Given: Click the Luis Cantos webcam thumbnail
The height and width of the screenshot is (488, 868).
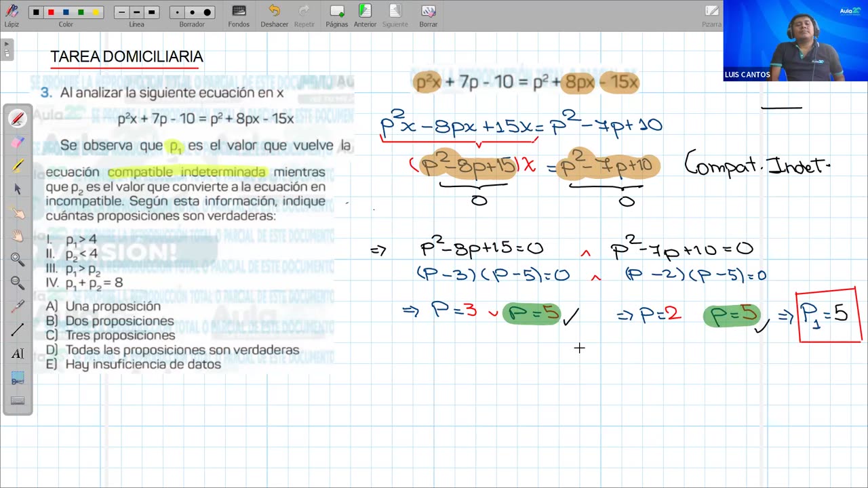Looking at the screenshot, I should tap(795, 41).
